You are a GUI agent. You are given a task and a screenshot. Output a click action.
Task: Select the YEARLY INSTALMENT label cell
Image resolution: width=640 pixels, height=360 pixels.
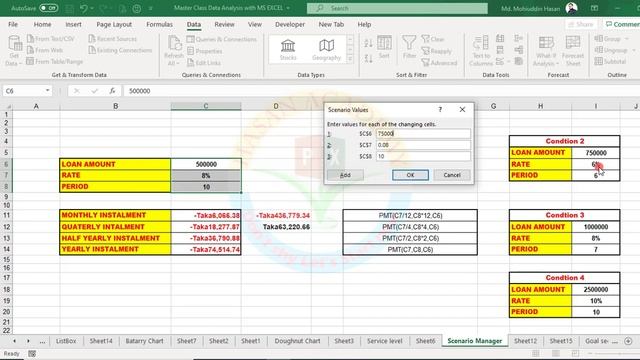(x=115, y=249)
